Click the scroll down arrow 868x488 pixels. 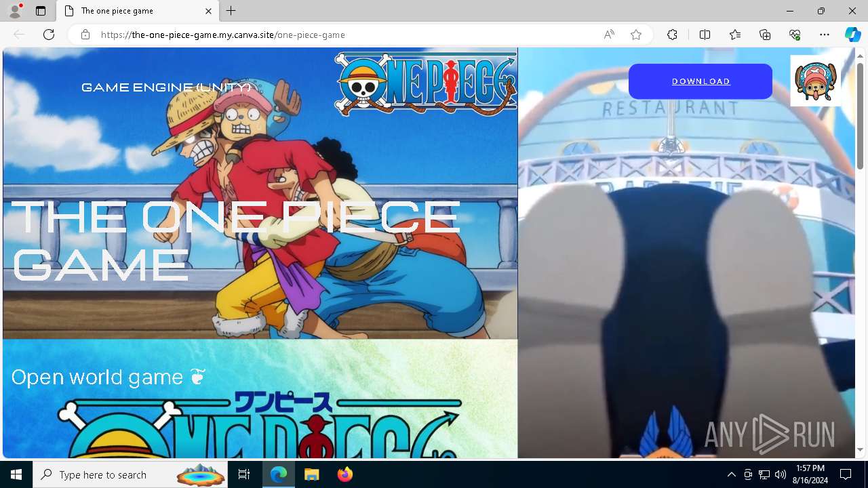pyautogui.click(x=860, y=450)
